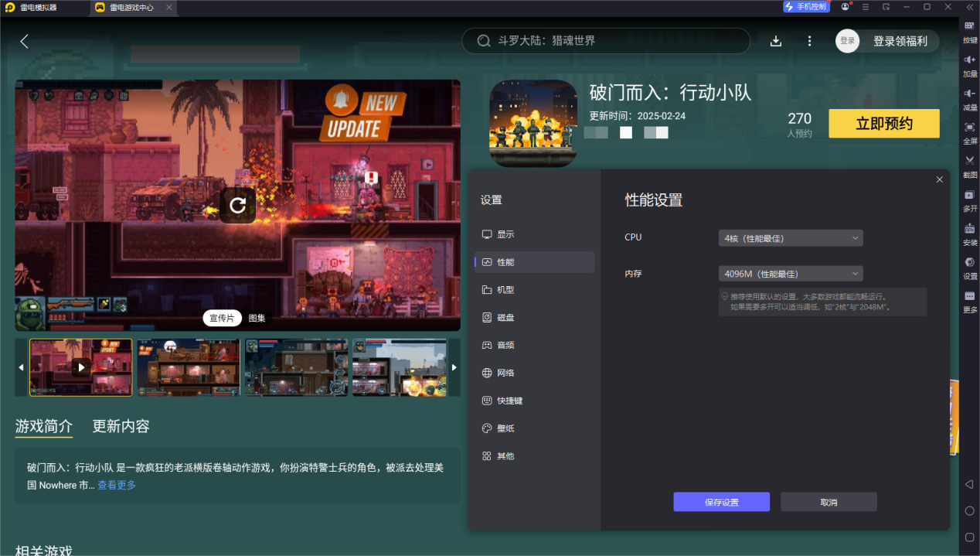
Task: Select 性能 in settings sidebar
Action: coord(535,262)
